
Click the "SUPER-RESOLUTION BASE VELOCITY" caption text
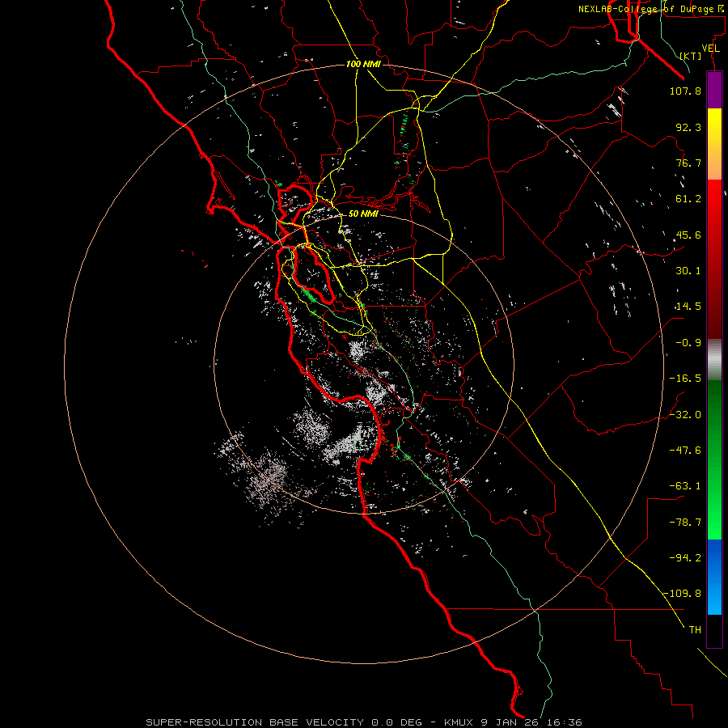(x=255, y=722)
